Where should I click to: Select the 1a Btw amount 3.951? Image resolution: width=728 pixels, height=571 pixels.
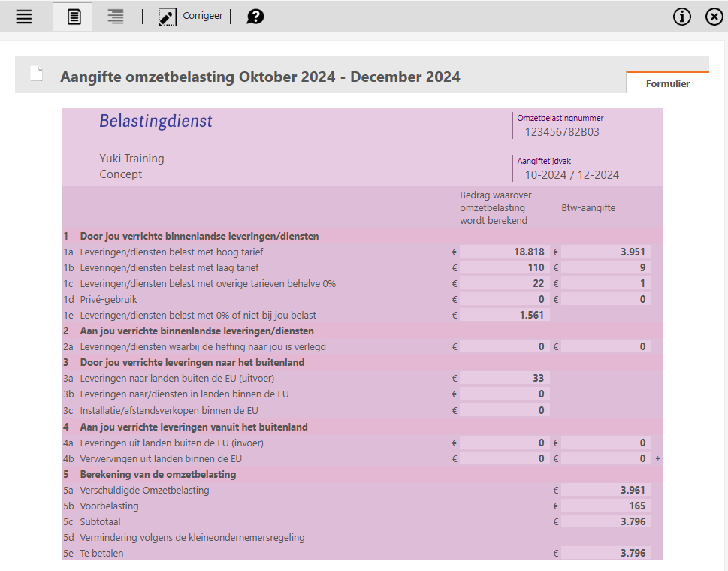pos(606,252)
